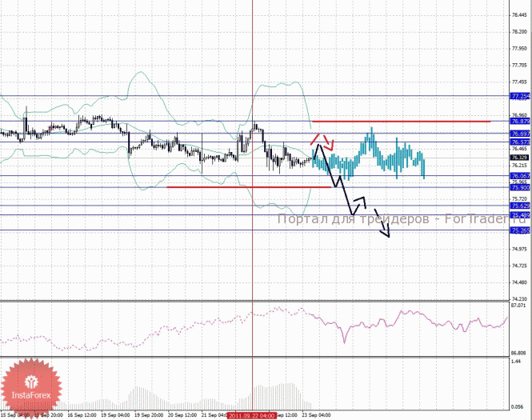Select the 76.697 horizontal level label
532x420 pixels.
tap(520, 134)
